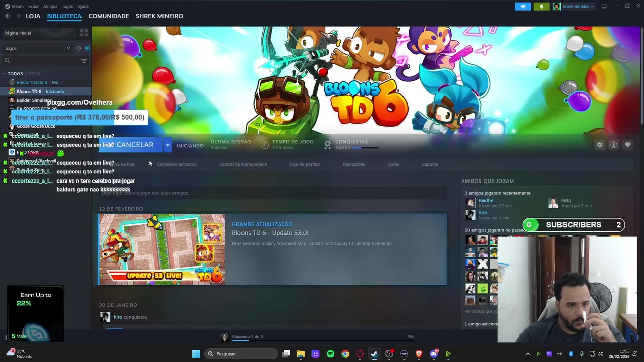
Task: Switch to the LOJA tab
Action: 33,16
